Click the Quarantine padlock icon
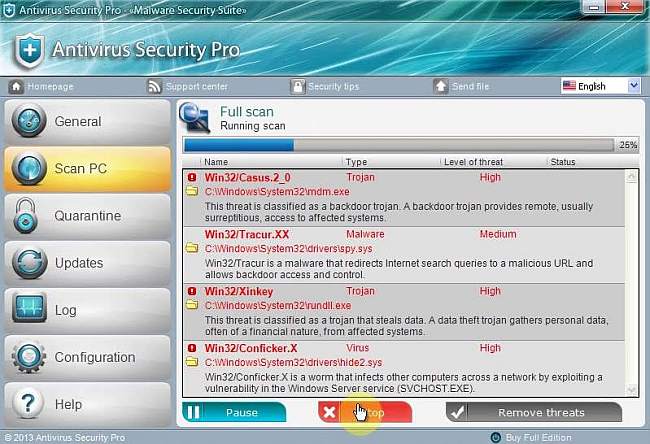The height and width of the screenshot is (444, 650). pyautogui.click(x=26, y=216)
